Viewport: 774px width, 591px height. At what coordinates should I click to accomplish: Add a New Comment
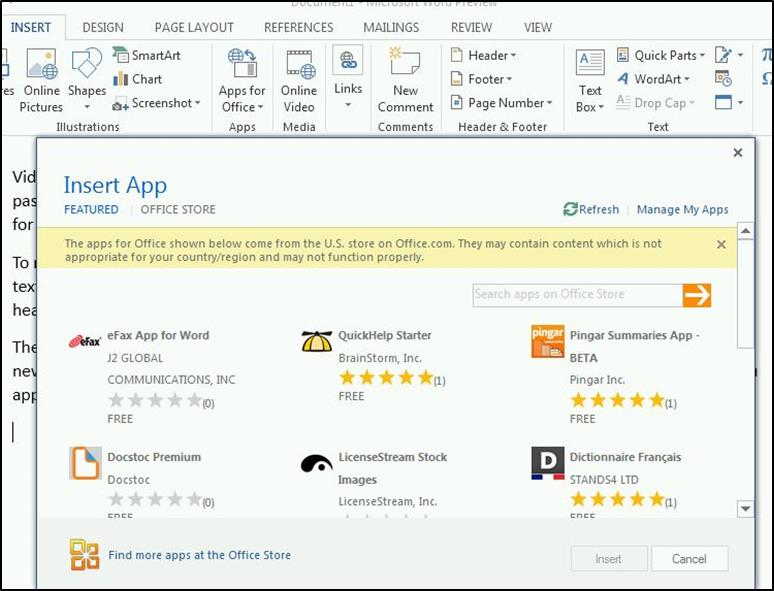click(405, 80)
